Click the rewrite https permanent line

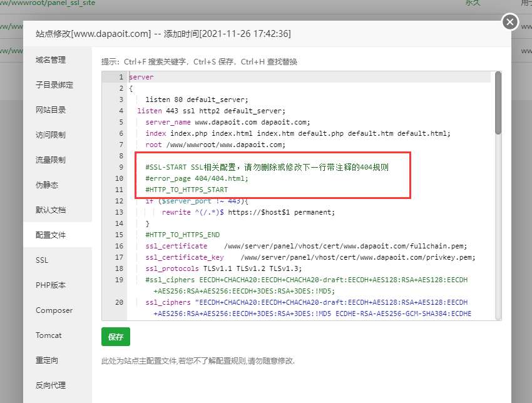tap(248, 212)
